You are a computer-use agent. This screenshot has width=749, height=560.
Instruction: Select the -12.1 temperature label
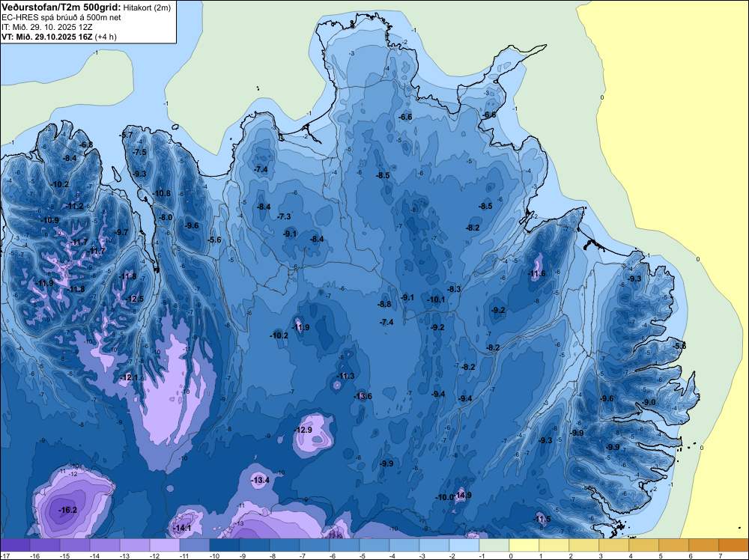[x=129, y=377]
